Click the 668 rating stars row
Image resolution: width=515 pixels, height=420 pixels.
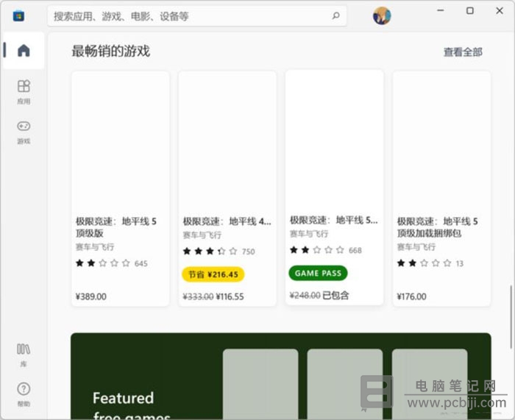point(325,250)
